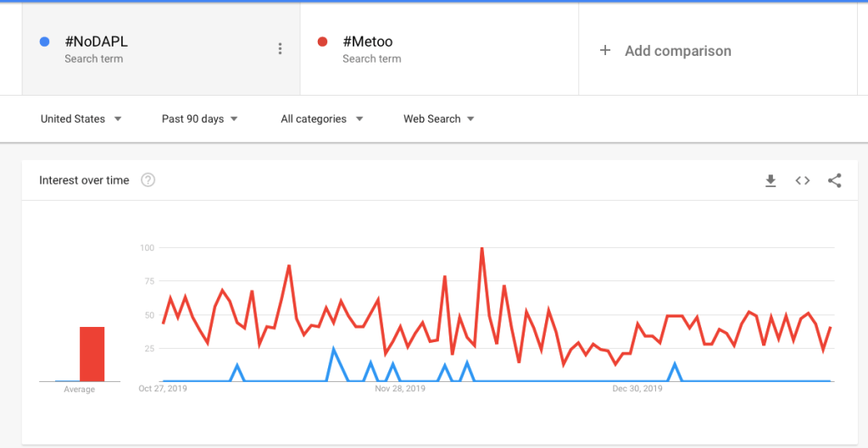Share the Interest over time chart
868x448 pixels.
coord(835,180)
